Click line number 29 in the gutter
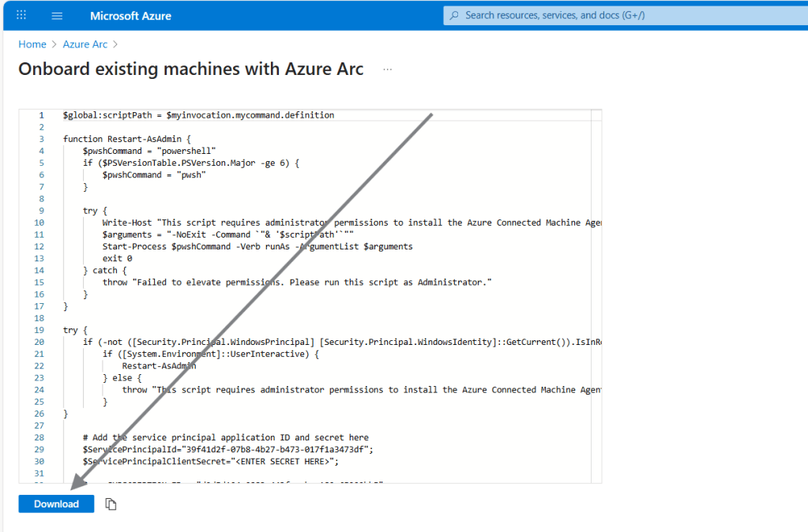The width and height of the screenshot is (808, 532). 39,449
